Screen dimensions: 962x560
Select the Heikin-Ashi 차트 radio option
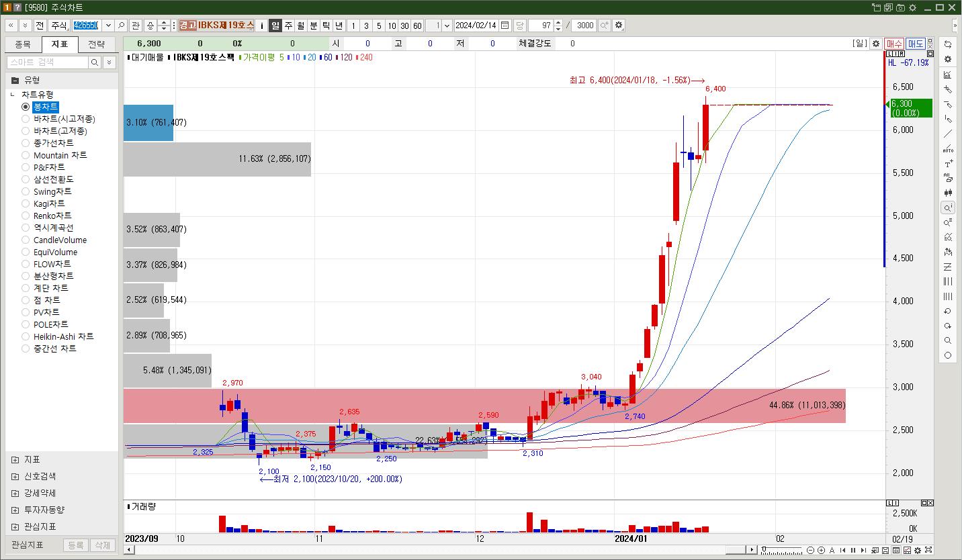(26, 336)
